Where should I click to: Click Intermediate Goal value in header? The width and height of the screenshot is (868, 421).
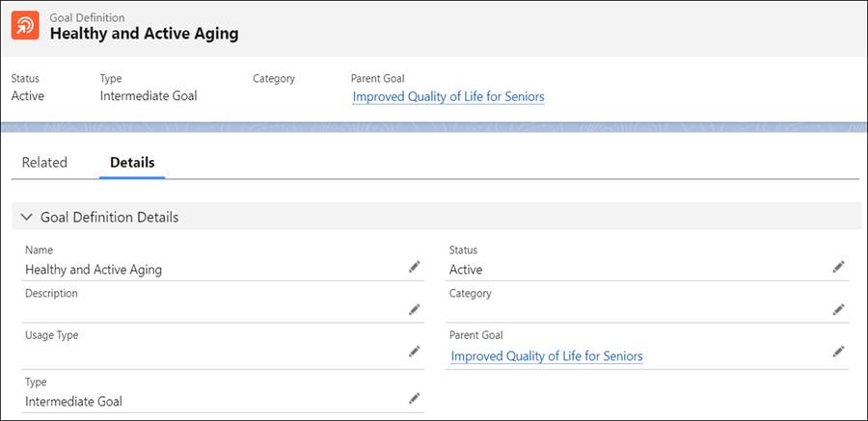149,95
